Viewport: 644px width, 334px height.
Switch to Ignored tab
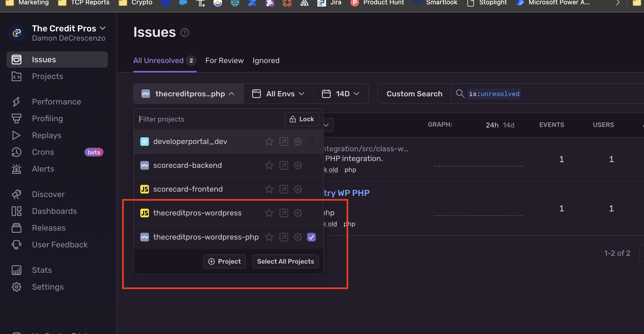[266, 61]
